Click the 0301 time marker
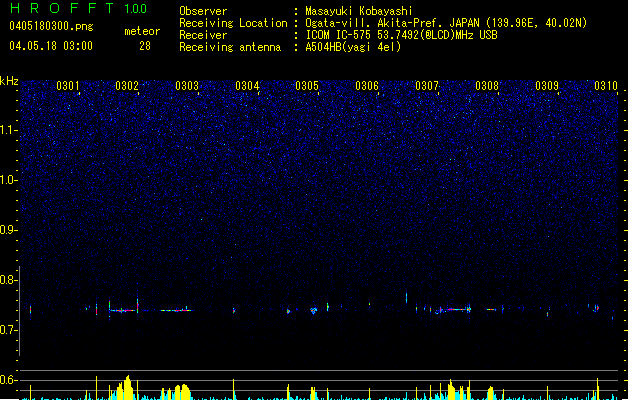Viewport: 629px width, 400px height. tap(67, 86)
